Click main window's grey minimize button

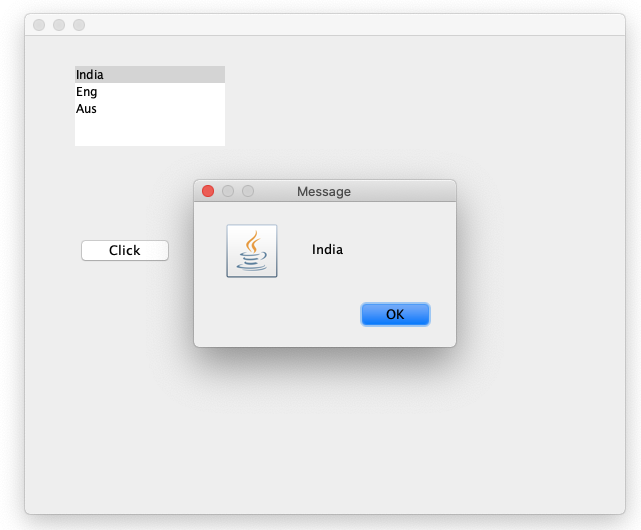(x=59, y=25)
